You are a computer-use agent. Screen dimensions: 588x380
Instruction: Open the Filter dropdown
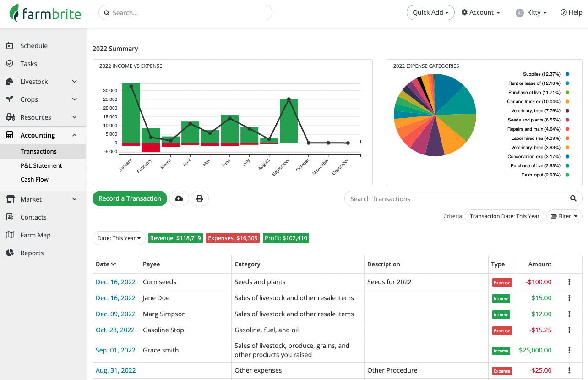coord(564,216)
